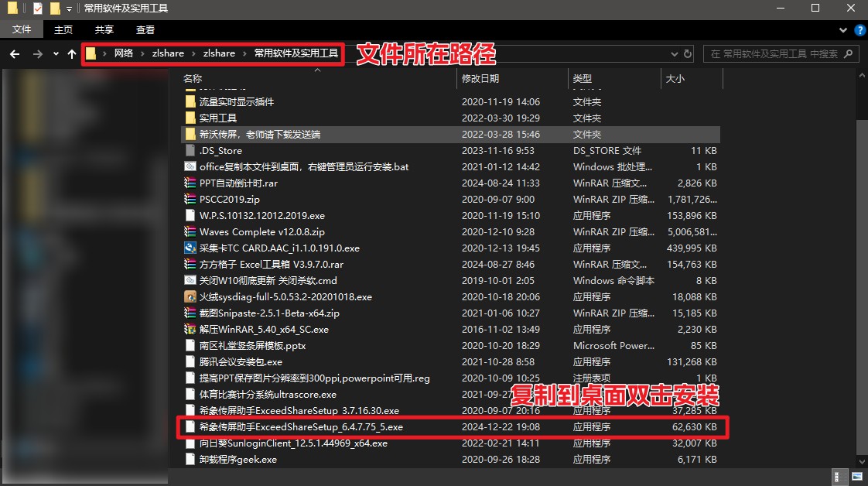The image size is (868, 486).
Task: Click the DS_STORE 文件 type cell
Action: pyautogui.click(x=607, y=151)
